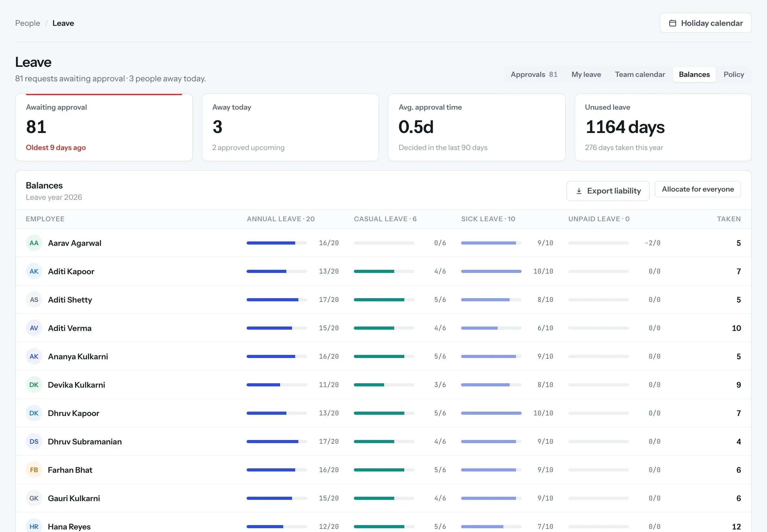767x532 pixels.
Task: Click Aditi Shetty's casual leave progress bar
Action: tap(384, 300)
